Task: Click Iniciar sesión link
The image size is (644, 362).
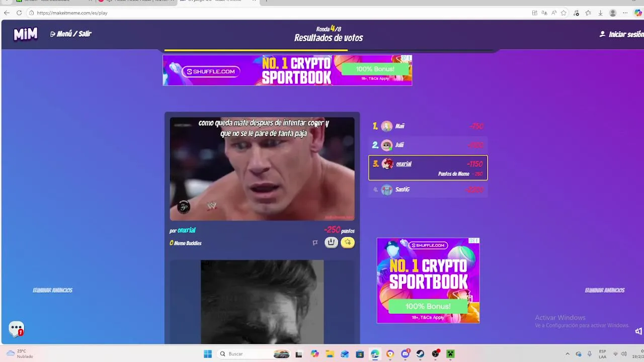Action: [621, 34]
